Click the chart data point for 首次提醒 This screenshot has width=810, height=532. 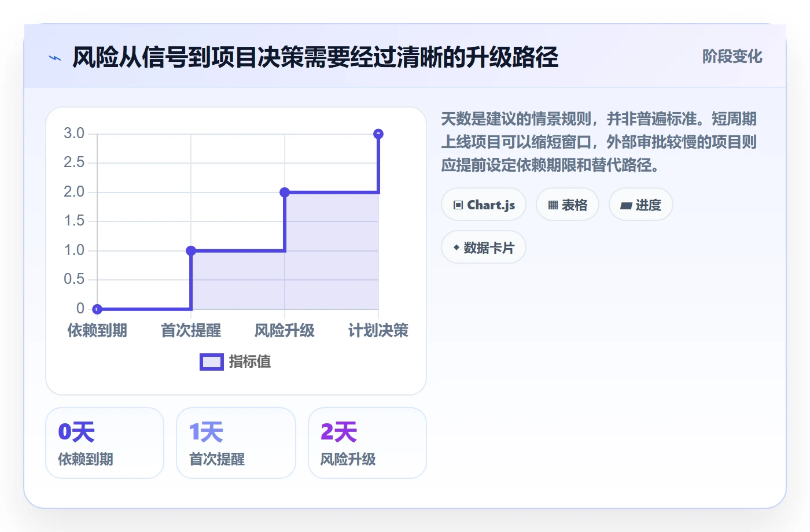pos(191,250)
